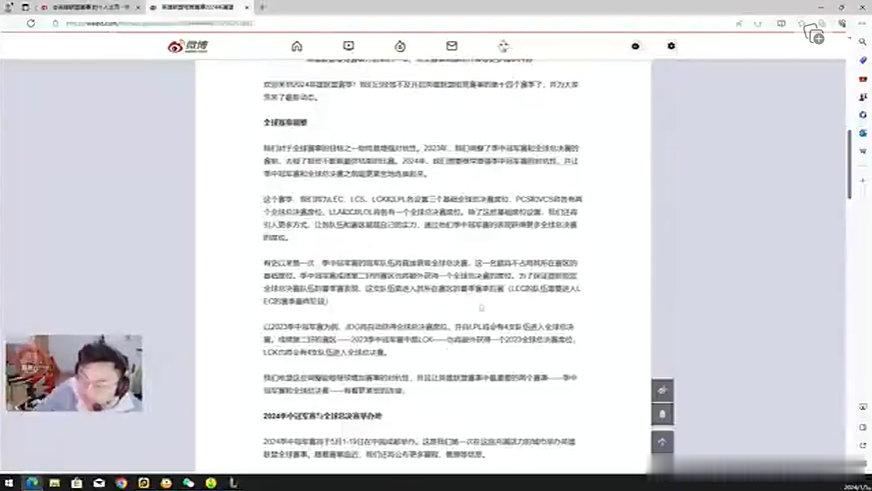Open a new browser tab
Viewport: 872px width, 491px height.
(x=262, y=7)
